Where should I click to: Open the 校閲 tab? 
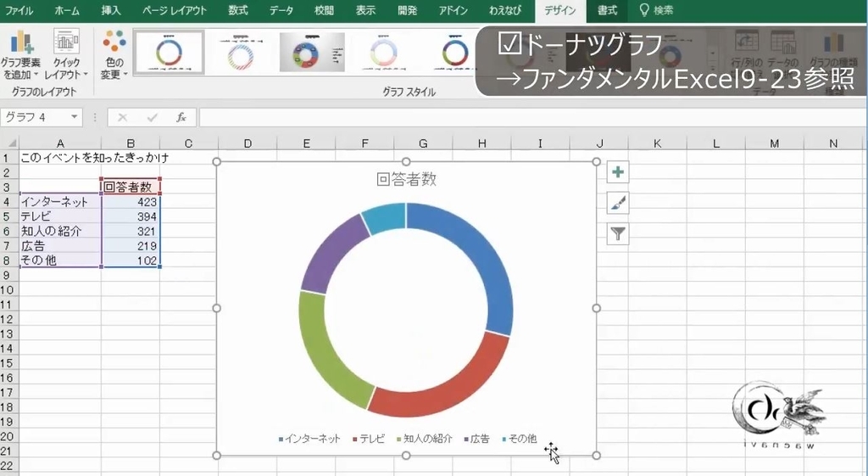click(324, 10)
